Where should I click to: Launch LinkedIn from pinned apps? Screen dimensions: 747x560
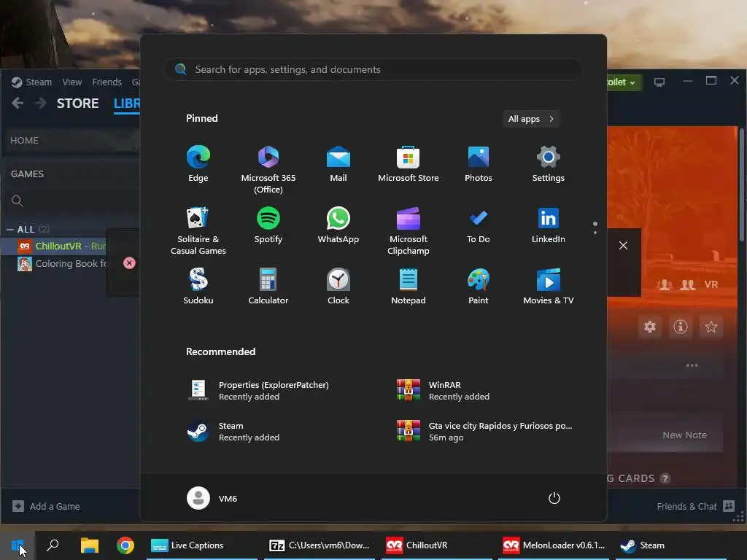(549, 226)
